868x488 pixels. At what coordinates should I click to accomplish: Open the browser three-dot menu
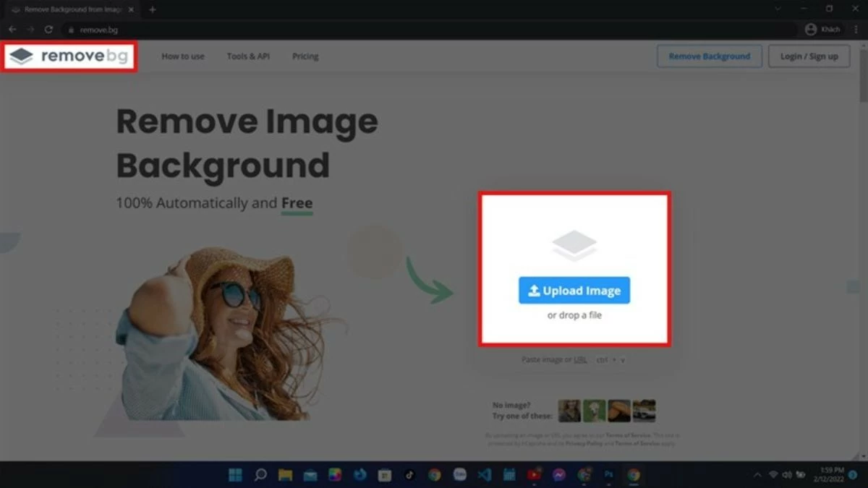coord(856,29)
